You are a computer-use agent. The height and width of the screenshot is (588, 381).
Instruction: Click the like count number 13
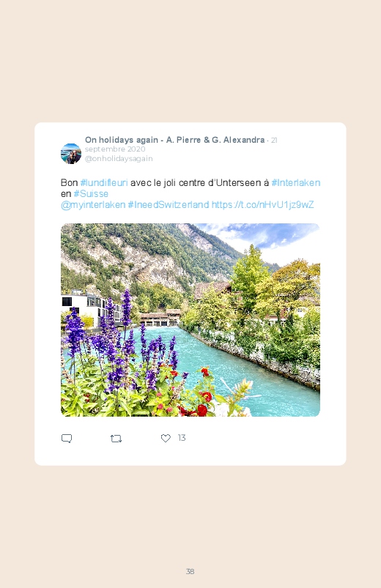point(182,438)
